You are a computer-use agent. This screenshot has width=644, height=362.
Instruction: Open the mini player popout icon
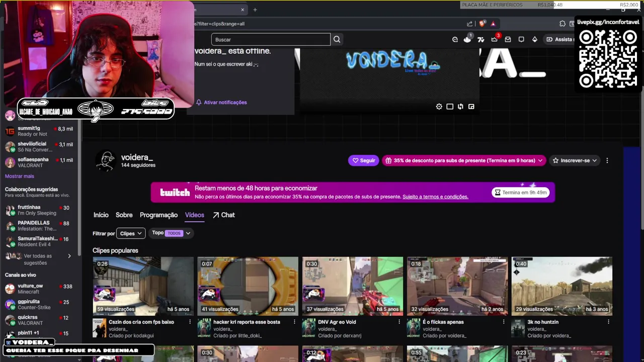pyautogui.click(x=471, y=107)
